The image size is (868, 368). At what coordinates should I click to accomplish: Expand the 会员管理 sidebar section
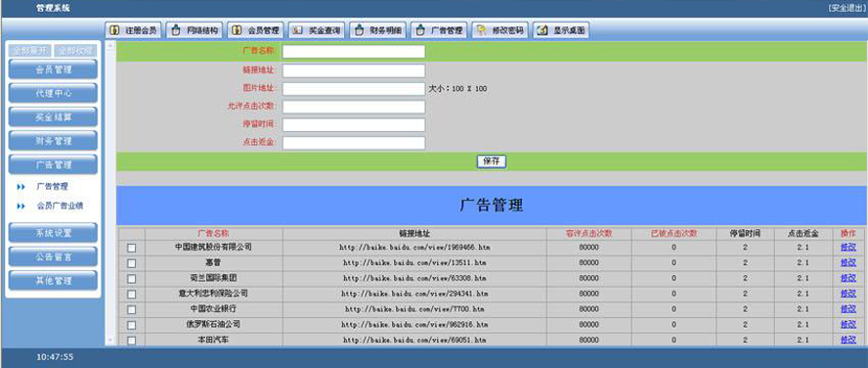click(53, 69)
